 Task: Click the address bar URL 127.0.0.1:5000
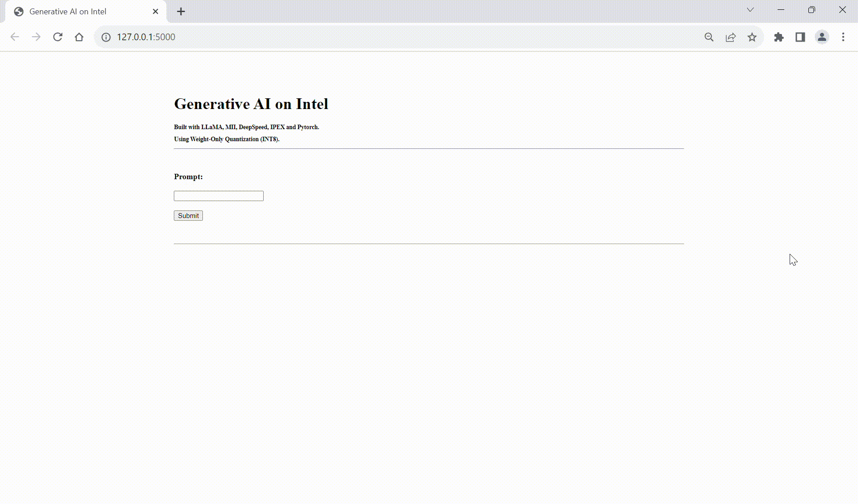[146, 37]
